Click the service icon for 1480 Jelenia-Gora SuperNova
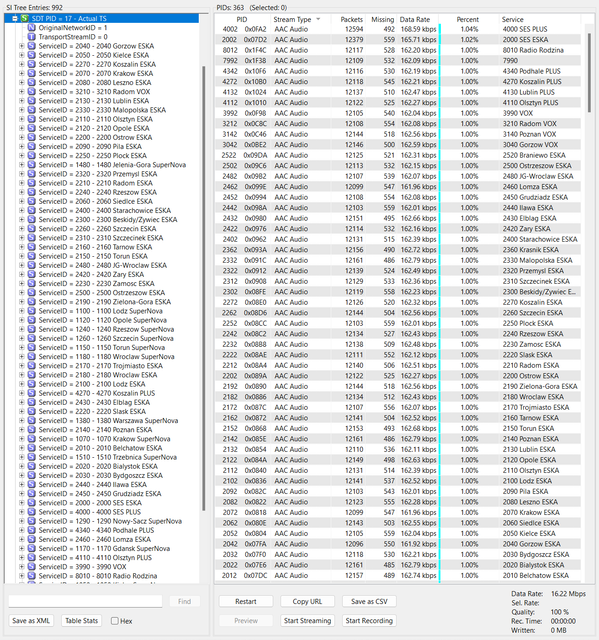 click(31, 164)
